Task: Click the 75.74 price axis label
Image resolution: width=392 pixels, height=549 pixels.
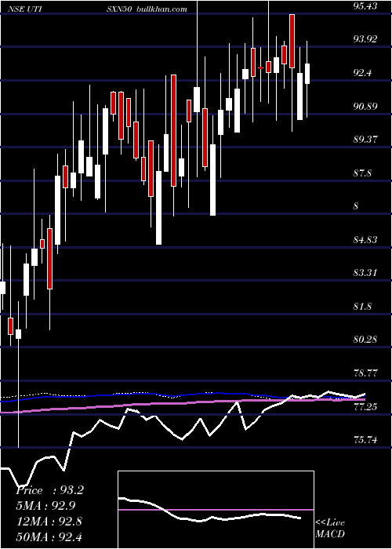Action: point(366,440)
